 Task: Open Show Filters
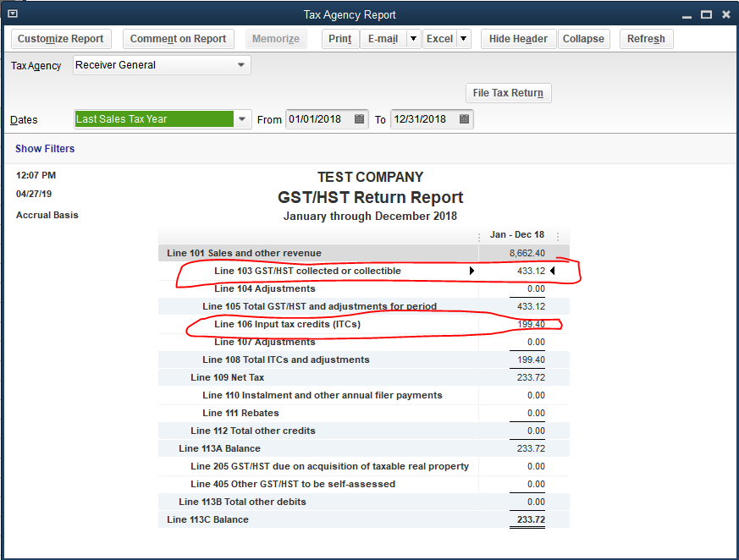[x=44, y=148]
